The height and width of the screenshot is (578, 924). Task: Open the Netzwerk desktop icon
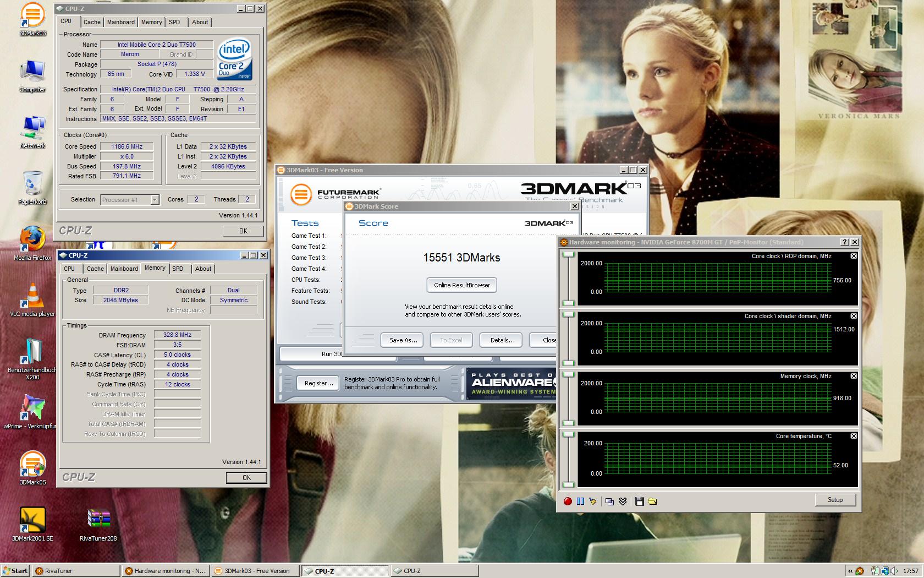pos(32,132)
